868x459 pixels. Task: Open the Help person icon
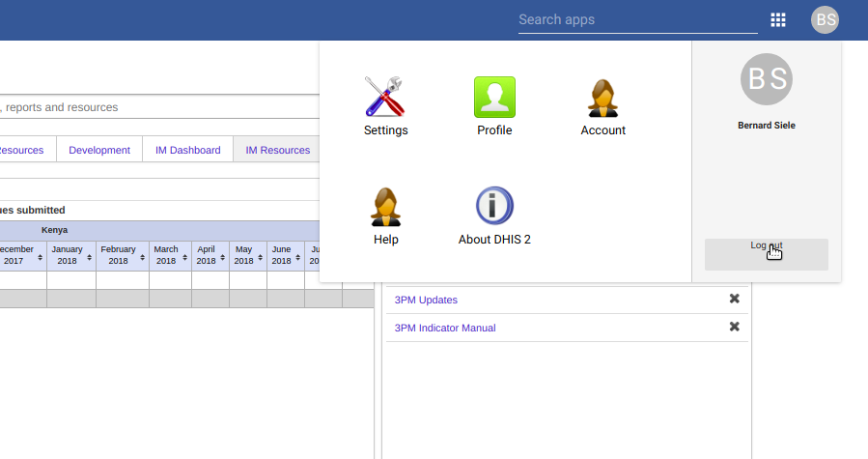click(x=385, y=207)
